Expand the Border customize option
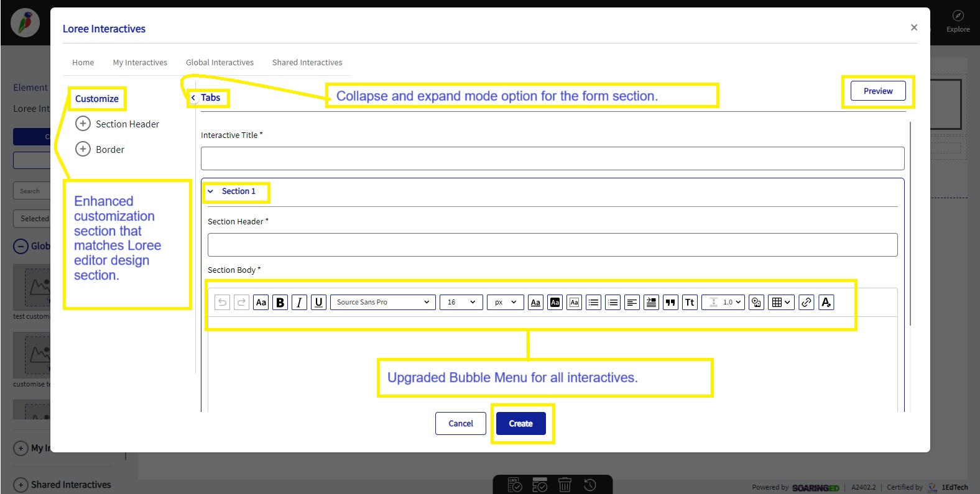 point(83,149)
